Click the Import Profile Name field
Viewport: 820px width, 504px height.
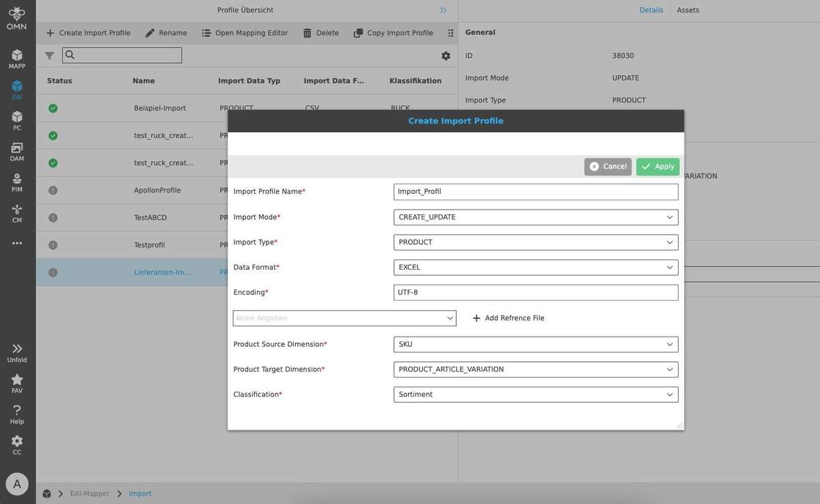(536, 192)
